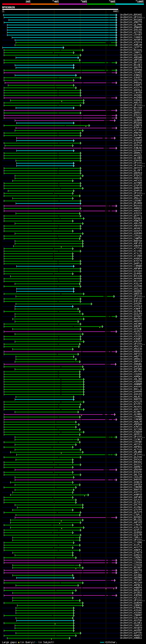Select hit UniRef100_Q3M998
Screen dimensions: 146x644
coord(131,70)
